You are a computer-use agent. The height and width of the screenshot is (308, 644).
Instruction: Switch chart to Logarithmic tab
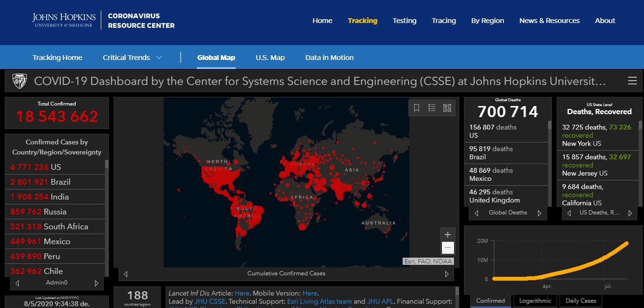(535, 301)
